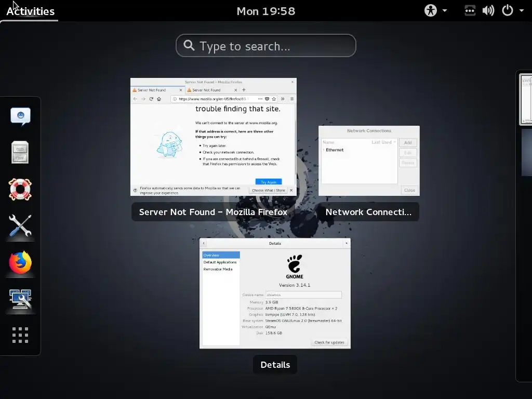This screenshot has width=532, height=399.
Task: Click the network status icon in top bar
Action: click(470, 10)
